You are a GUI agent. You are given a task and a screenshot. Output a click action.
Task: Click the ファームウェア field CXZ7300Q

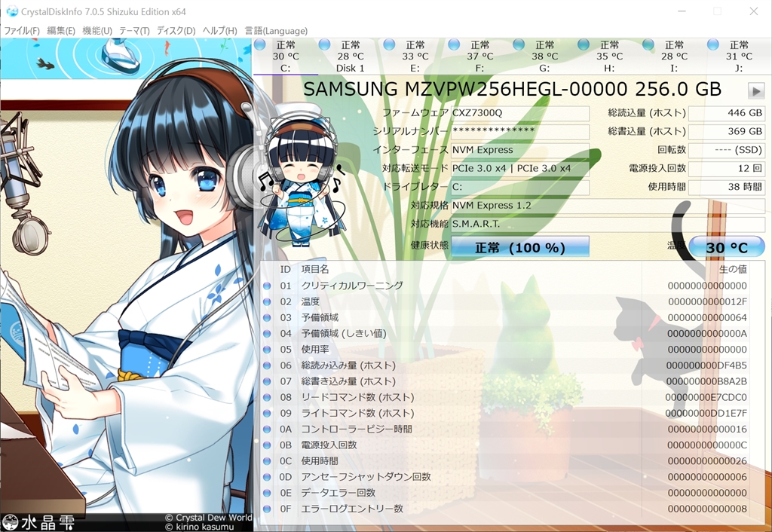click(x=520, y=113)
